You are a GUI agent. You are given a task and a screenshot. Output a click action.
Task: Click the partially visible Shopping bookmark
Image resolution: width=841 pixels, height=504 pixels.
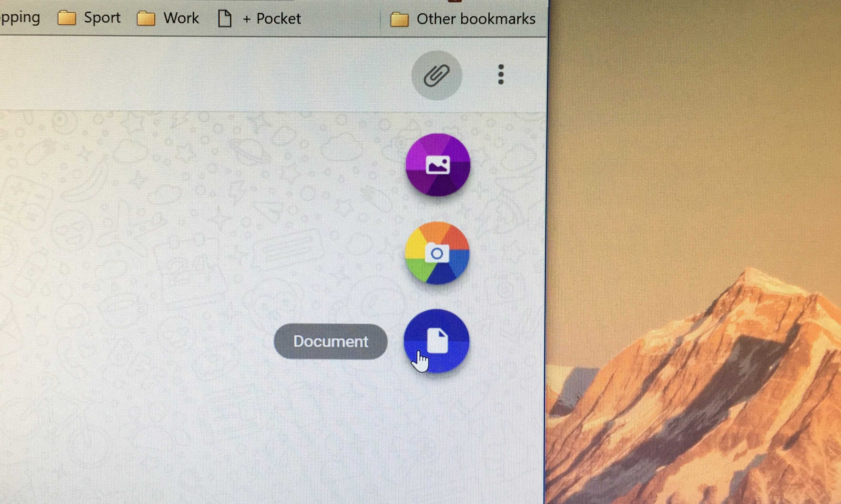tap(20, 18)
